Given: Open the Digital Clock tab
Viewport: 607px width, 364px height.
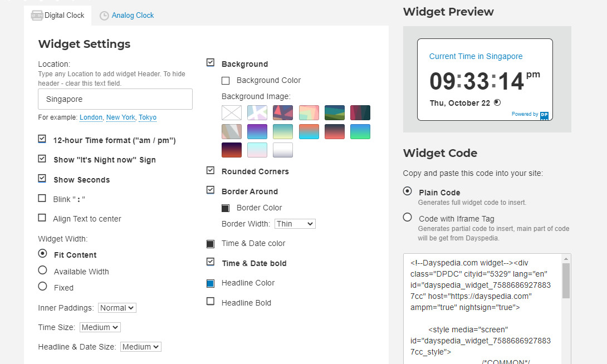Looking at the screenshot, I should (x=64, y=16).
